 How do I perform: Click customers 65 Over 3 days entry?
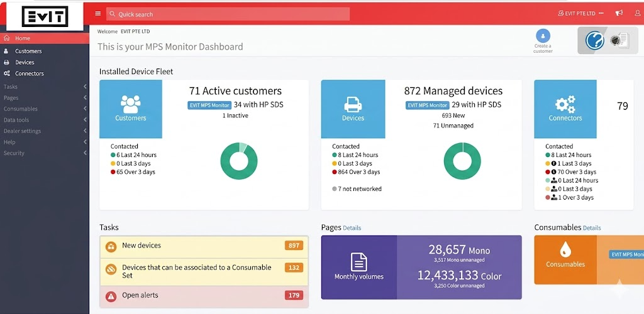point(133,172)
